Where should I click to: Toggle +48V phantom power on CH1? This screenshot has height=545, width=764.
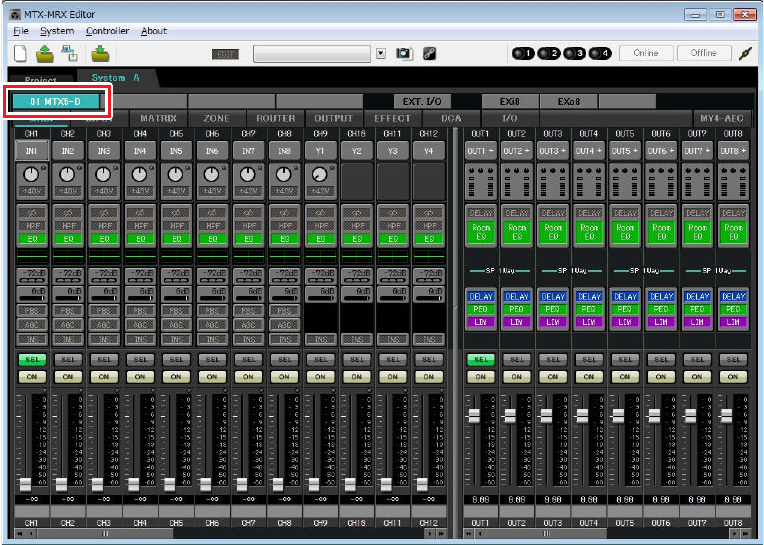tap(32, 191)
